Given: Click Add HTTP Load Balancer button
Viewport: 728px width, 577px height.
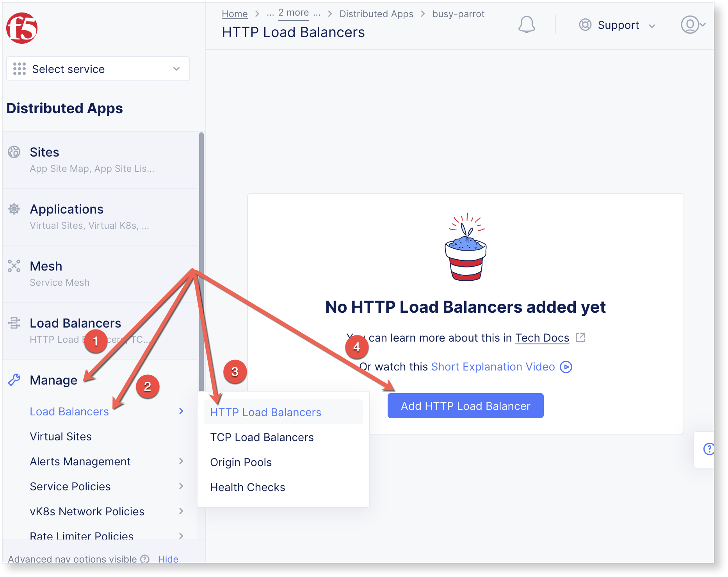Looking at the screenshot, I should 465,406.
